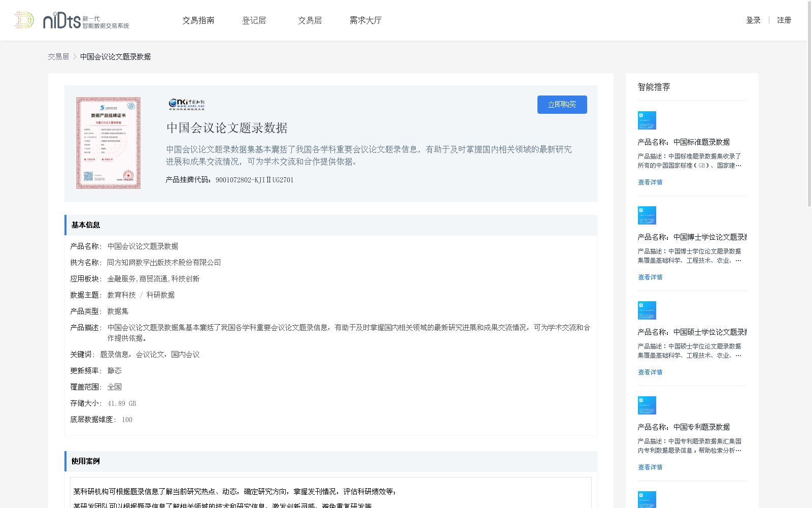Click the 覆盖范围 value 全国
812x508 pixels.
click(x=114, y=387)
